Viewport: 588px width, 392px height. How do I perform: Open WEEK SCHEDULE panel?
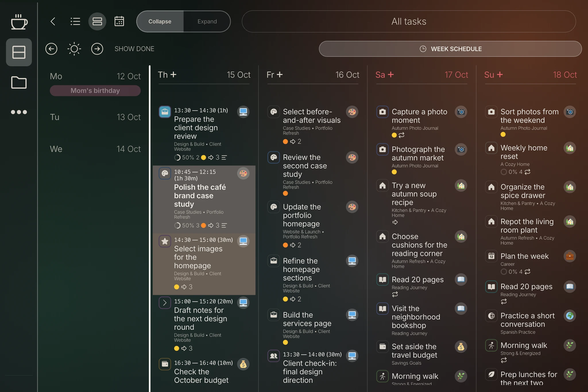(450, 49)
